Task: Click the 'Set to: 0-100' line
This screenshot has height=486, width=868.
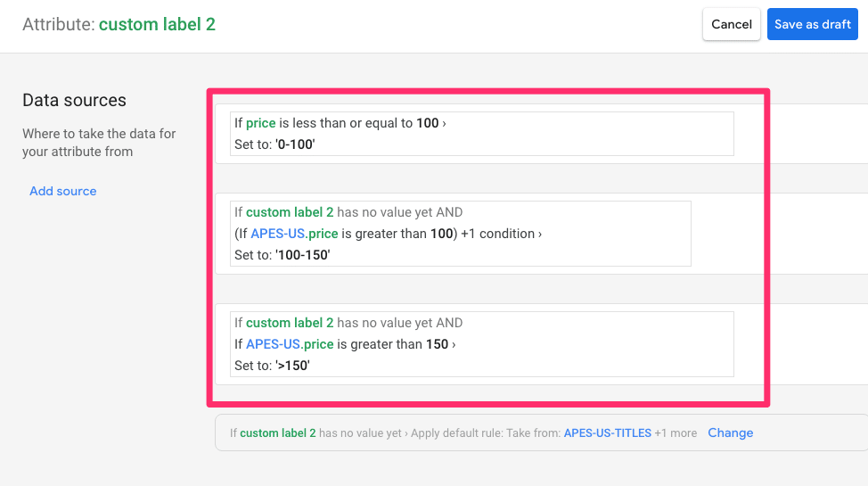Action: (x=274, y=144)
